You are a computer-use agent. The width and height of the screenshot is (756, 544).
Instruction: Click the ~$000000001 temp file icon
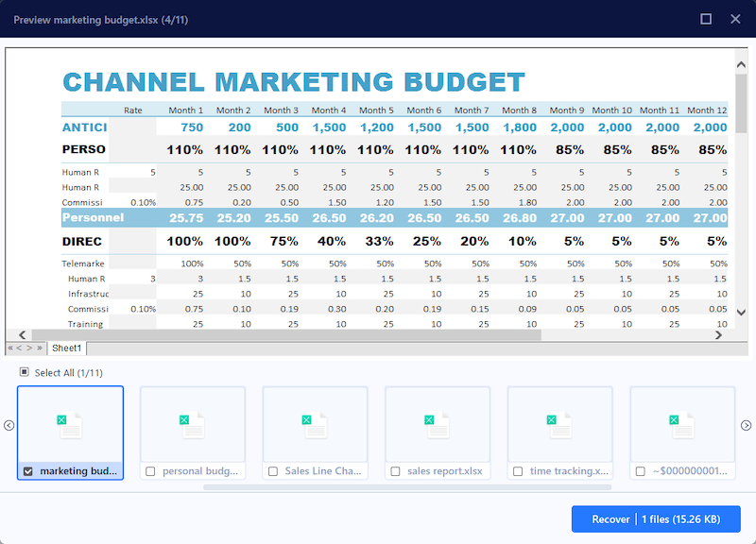(682, 425)
